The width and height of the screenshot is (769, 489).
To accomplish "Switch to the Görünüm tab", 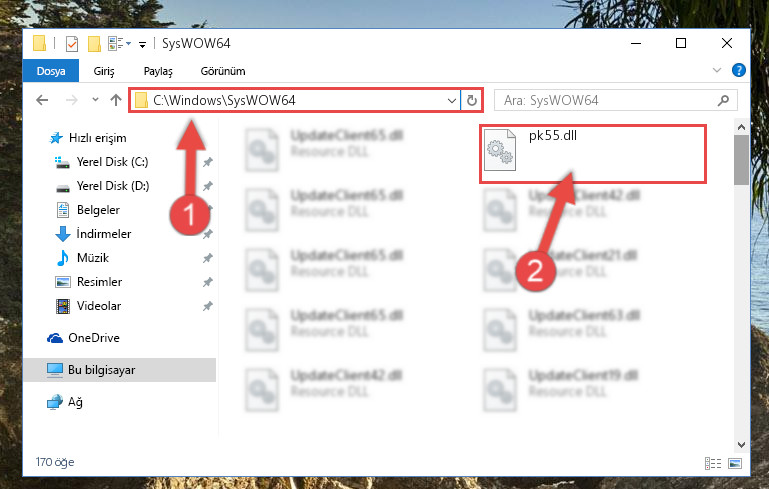I will (x=223, y=71).
